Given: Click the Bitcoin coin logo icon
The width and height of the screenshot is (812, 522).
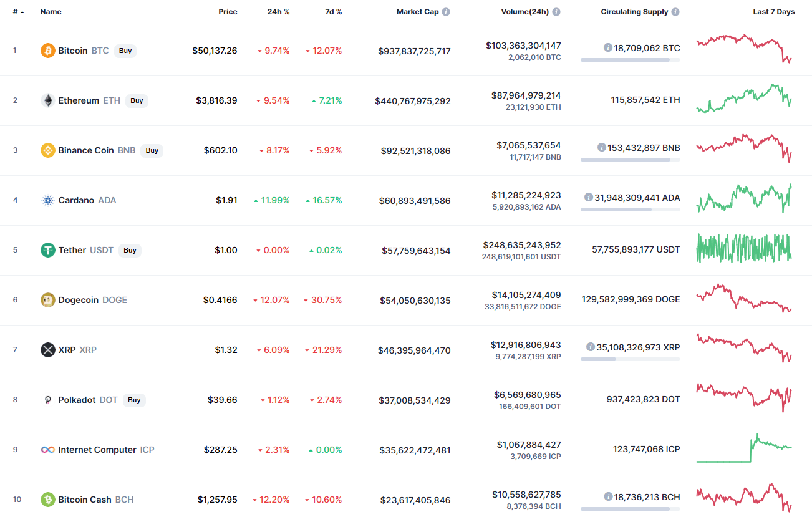Looking at the screenshot, I should coord(47,51).
